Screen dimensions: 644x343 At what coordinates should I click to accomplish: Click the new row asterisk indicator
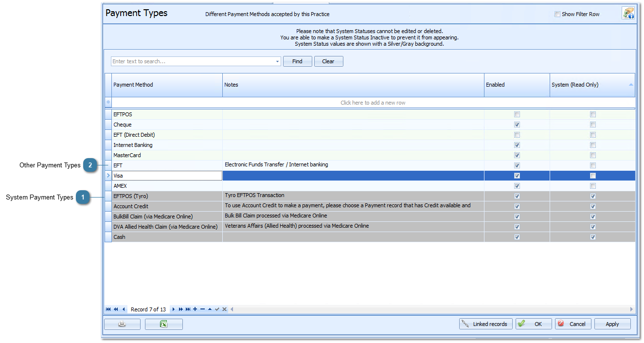(108, 103)
